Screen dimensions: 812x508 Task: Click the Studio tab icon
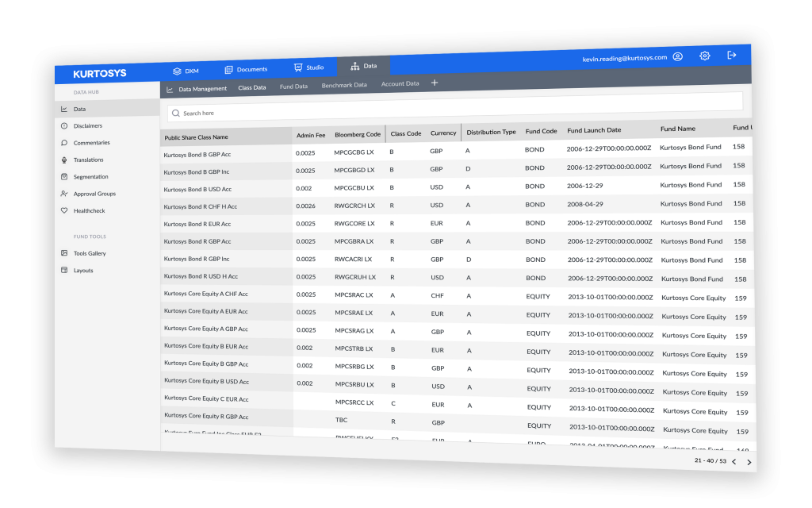[x=298, y=67]
